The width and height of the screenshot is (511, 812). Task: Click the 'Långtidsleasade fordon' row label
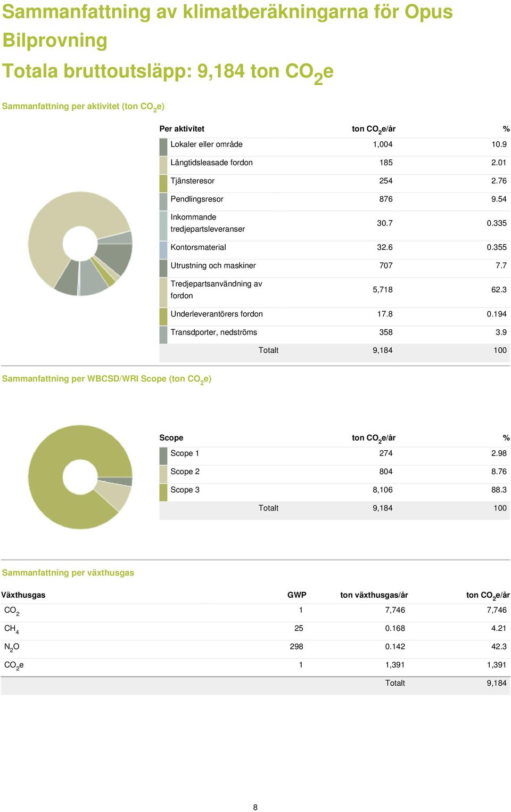[211, 163]
